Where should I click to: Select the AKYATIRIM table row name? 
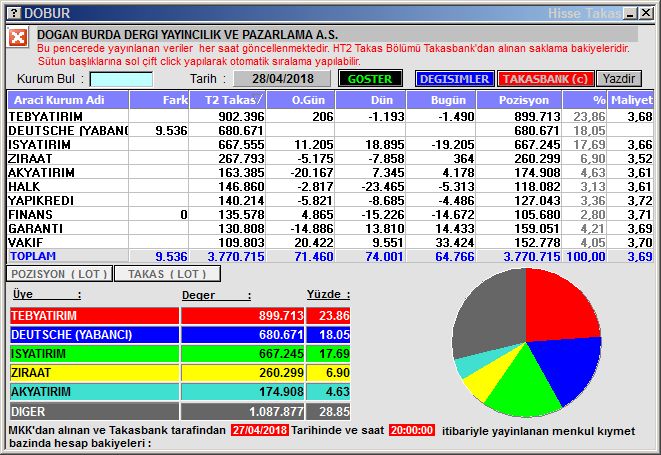tap(41, 172)
